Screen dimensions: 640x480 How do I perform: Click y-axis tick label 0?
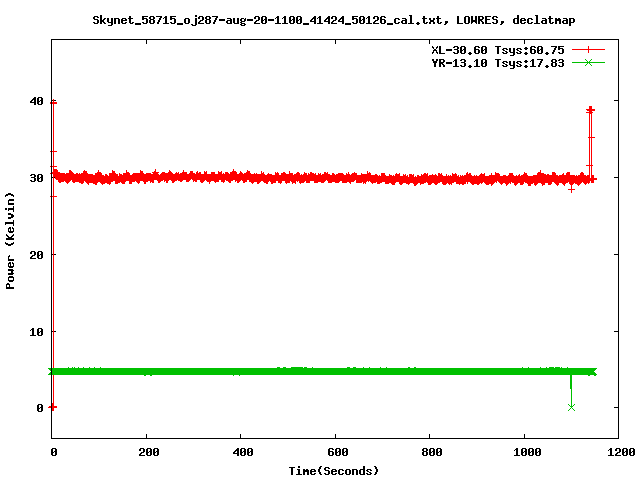pyautogui.click(x=40, y=408)
